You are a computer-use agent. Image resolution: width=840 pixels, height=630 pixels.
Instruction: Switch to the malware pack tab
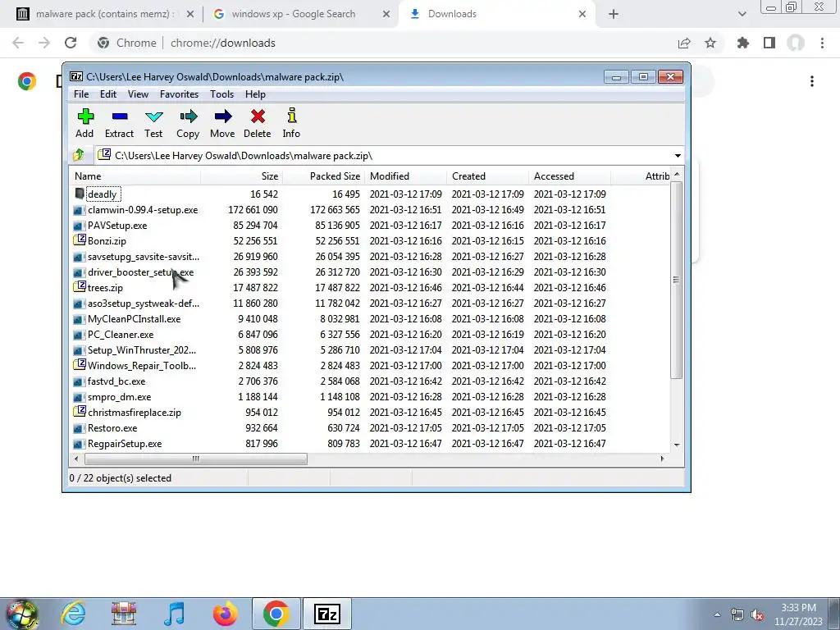pos(105,14)
